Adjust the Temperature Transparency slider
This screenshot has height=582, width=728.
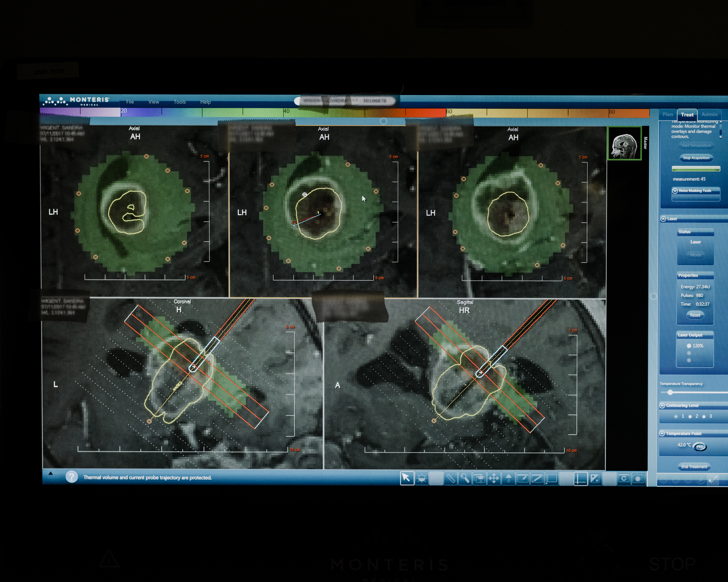[670, 393]
